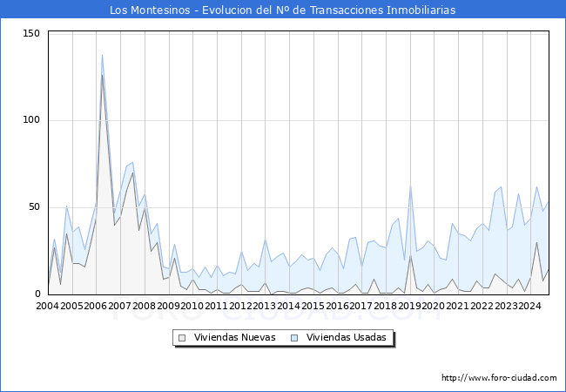Screen dimensions: 566x392
Task: Click the 150 y-axis label
Action: [x=31, y=34]
